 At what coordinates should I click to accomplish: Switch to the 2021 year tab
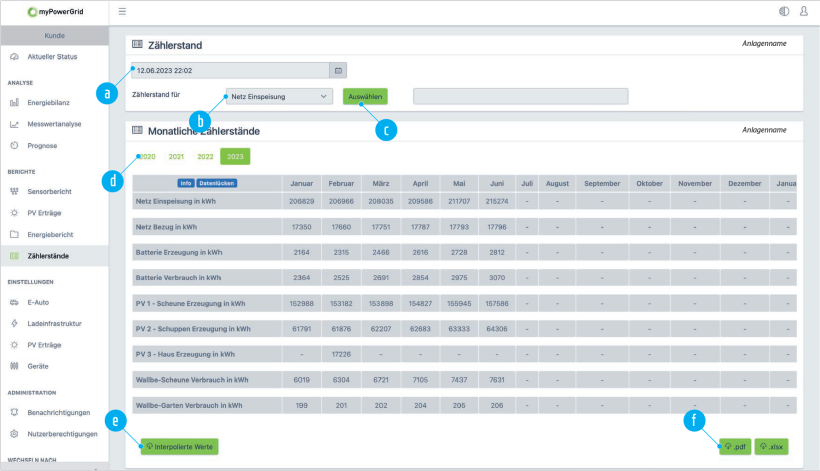pyautogui.click(x=176, y=156)
